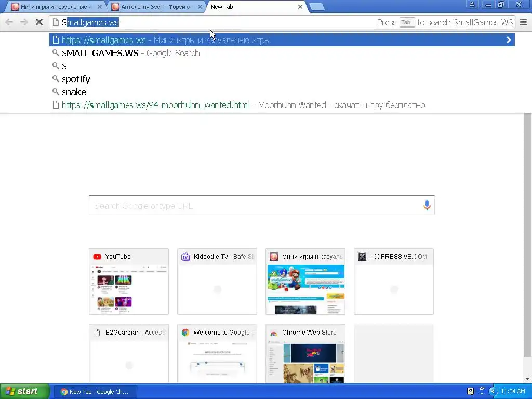Viewport: 532px width, 399px height.
Task: Pick the spotify search suggestion
Action: [x=282, y=79]
